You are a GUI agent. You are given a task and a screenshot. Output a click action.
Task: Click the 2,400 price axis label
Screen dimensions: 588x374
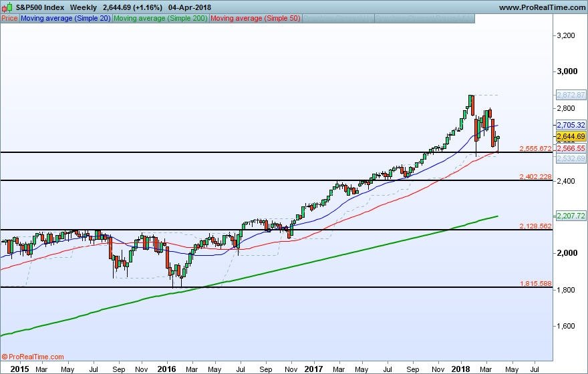(566, 181)
